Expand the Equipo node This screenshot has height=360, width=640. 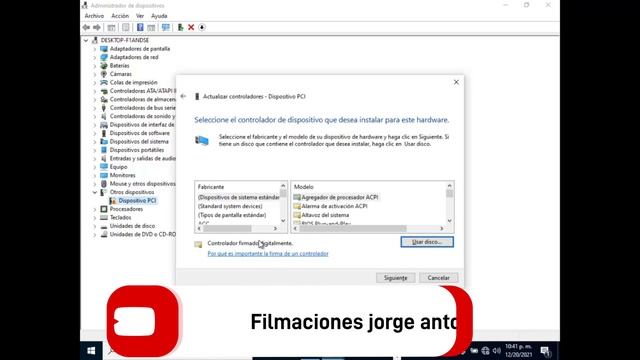pyautogui.click(x=95, y=167)
